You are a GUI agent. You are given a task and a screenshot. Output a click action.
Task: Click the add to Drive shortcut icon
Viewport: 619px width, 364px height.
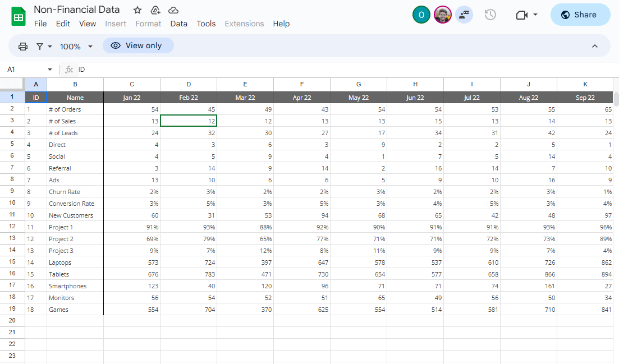[155, 10]
